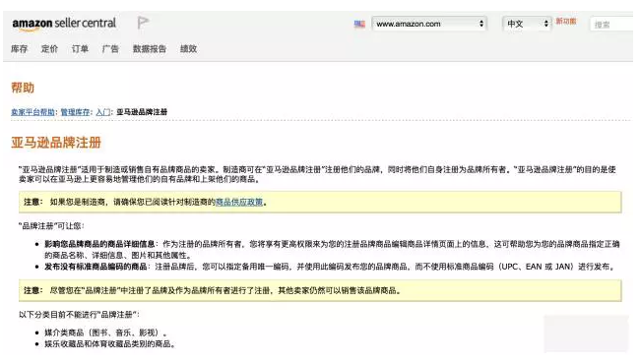Open the 绩效 menu
Image resolution: width=640 pixels, height=364 pixels.
[x=189, y=49]
